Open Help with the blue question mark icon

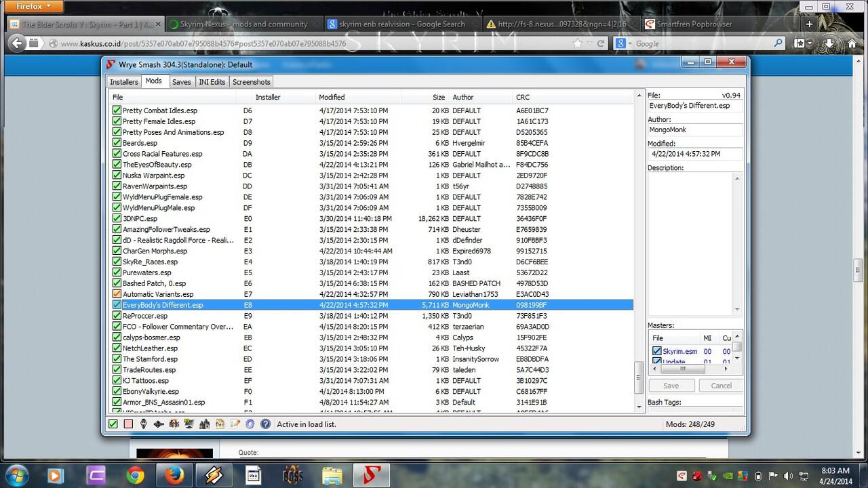coord(265,424)
